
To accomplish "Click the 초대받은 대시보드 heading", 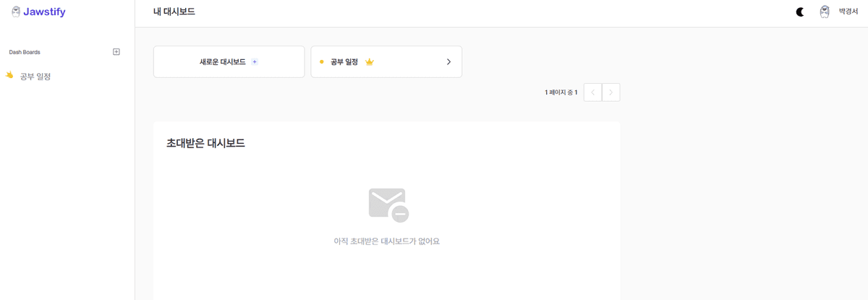I will [205, 143].
